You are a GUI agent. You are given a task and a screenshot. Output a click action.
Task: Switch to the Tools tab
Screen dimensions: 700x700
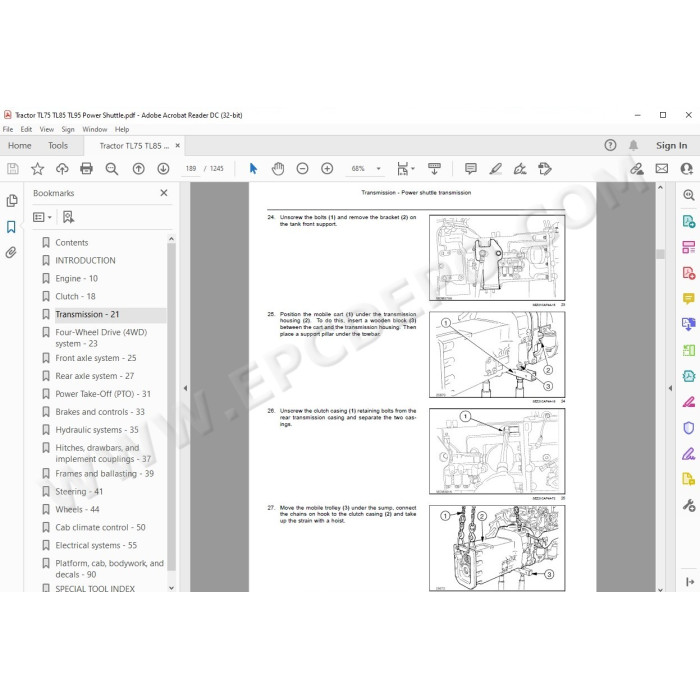tap(58, 146)
